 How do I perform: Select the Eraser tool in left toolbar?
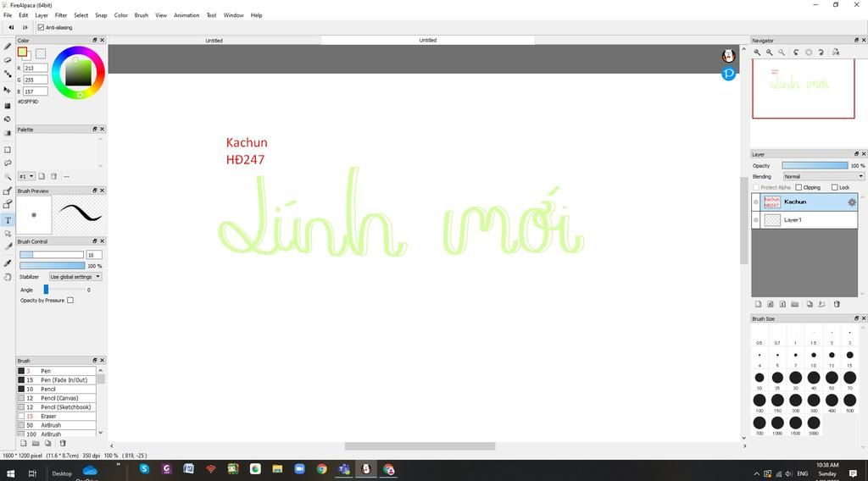[x=8, y=60]
